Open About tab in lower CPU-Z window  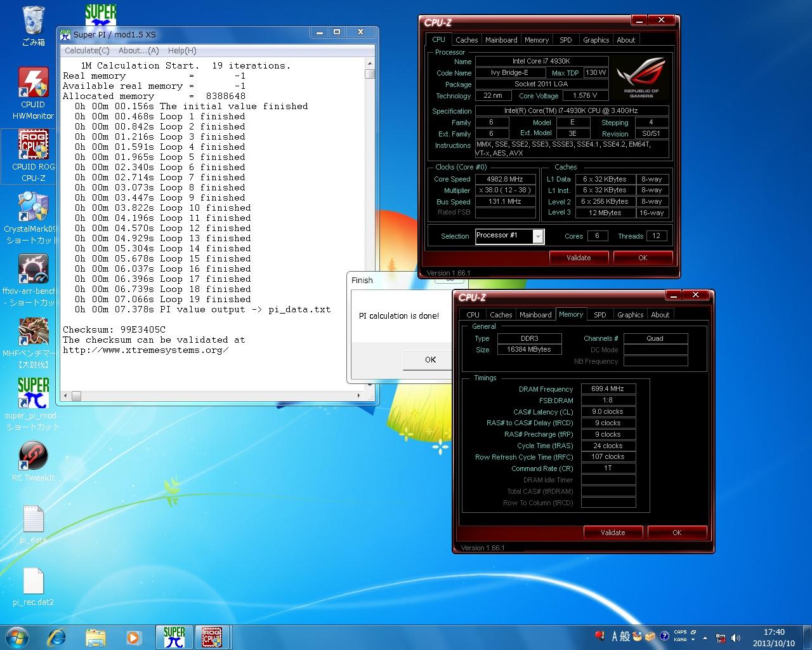[660, 315]
